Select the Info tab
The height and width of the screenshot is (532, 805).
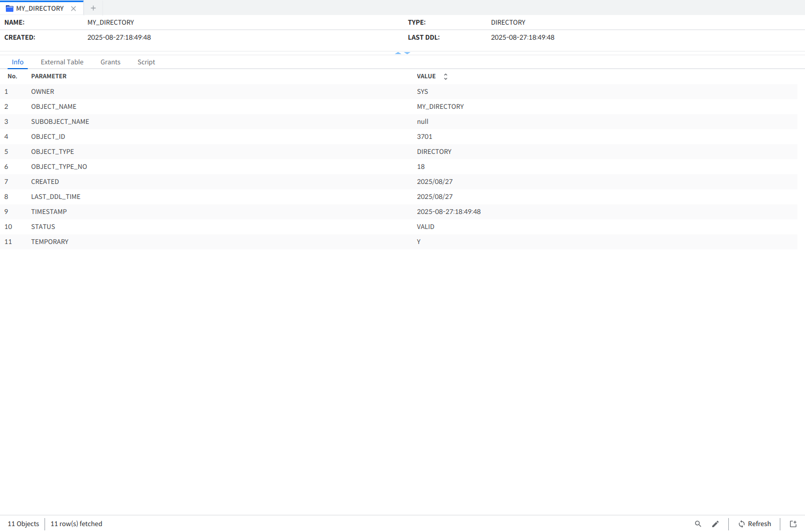pyautogui.click(x=18, y=62)
